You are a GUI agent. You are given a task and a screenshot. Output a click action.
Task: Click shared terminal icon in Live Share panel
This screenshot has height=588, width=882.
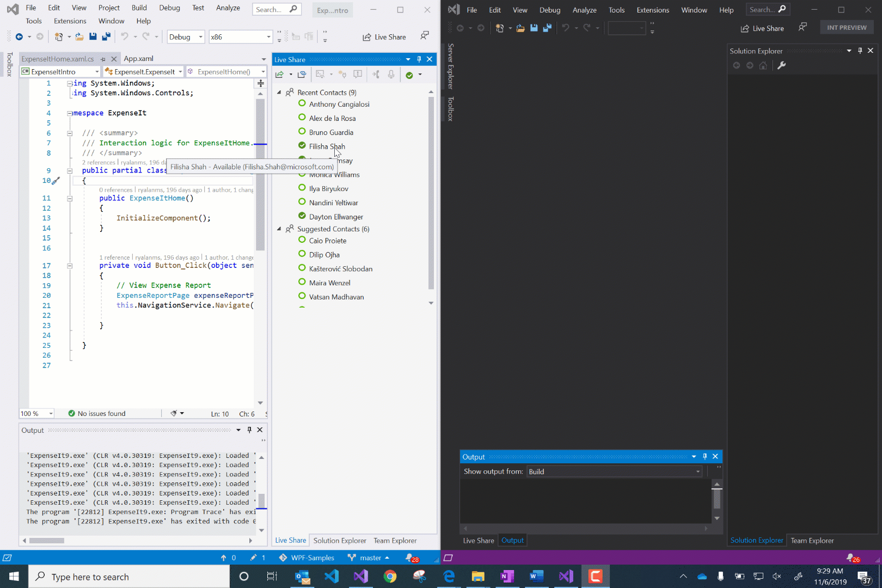320,75
